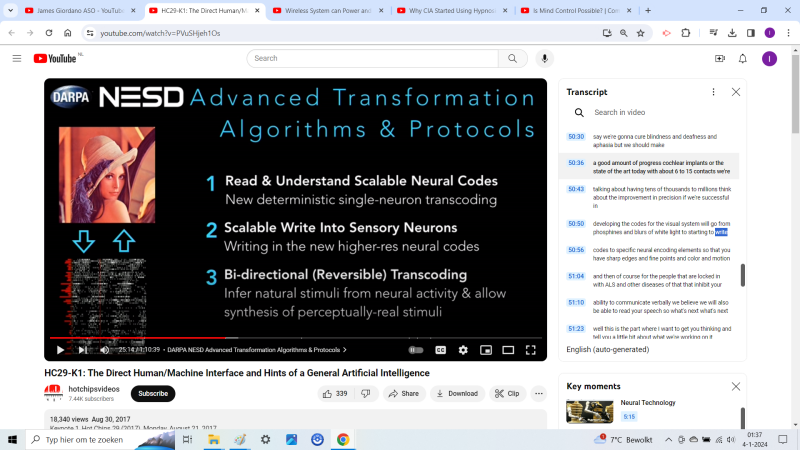Open the Neural Technology key moment thumbnail

point(590,411)
